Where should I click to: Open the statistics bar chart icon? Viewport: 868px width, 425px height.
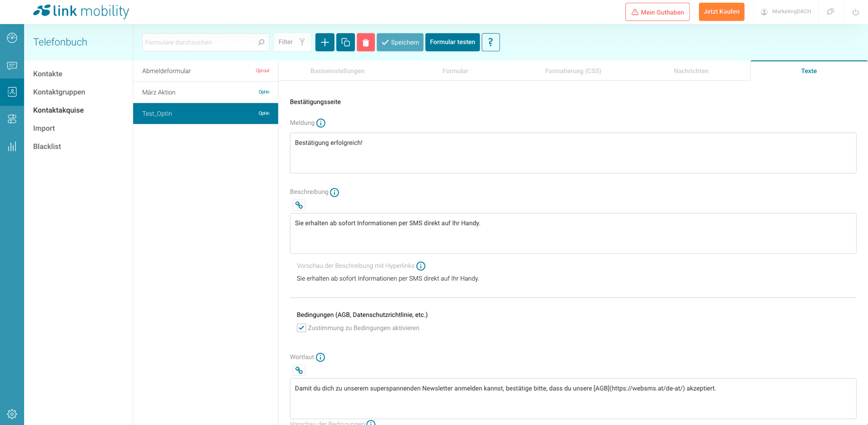tap(12, 146)
